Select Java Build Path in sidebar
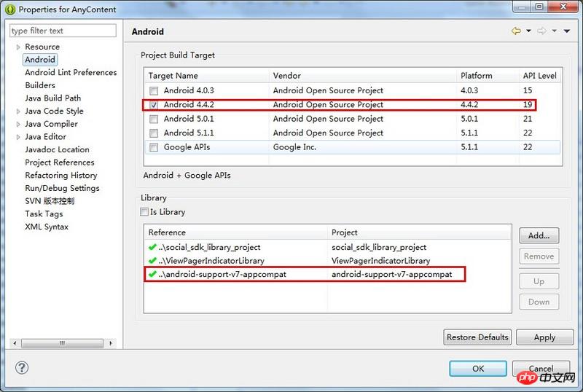This screenshot has width=583, height=392. pos(52,98)
